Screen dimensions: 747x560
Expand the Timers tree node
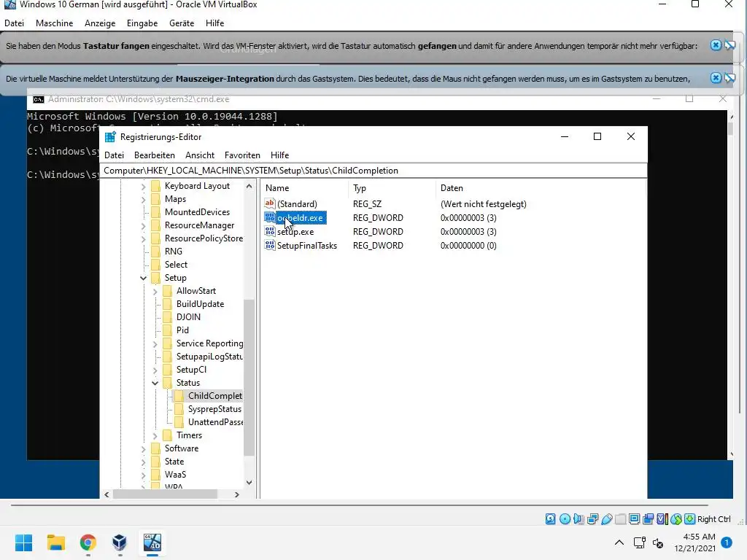(155, 435)
